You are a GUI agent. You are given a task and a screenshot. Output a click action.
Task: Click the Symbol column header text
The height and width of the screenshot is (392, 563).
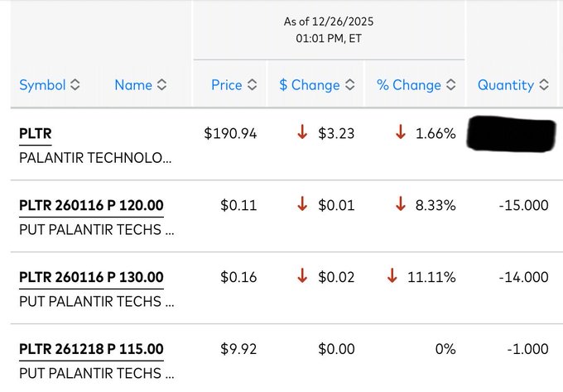(x=42, y=85)
